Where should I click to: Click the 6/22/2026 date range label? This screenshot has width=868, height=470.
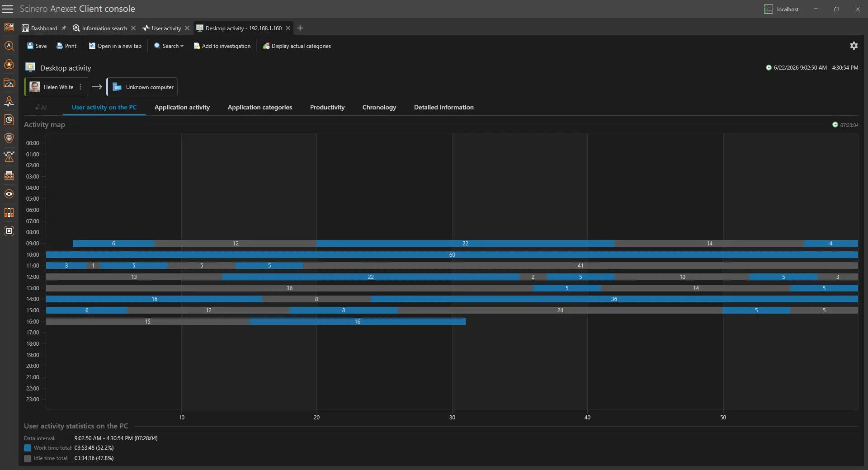click(x=816, y=67)
